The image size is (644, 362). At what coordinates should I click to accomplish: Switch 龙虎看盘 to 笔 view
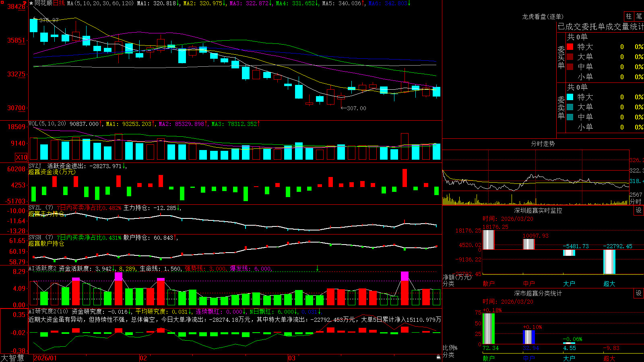coord(639,16)
